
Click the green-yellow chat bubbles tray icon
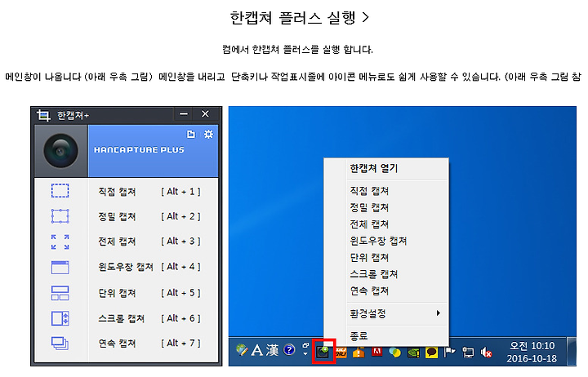coord(395,353)
